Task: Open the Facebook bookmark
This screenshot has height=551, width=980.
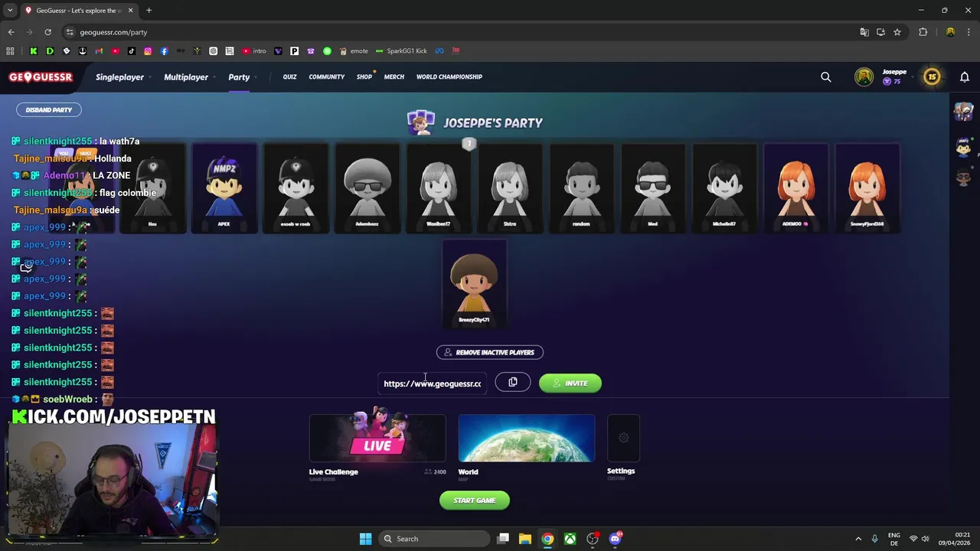Action: (164, 51)
